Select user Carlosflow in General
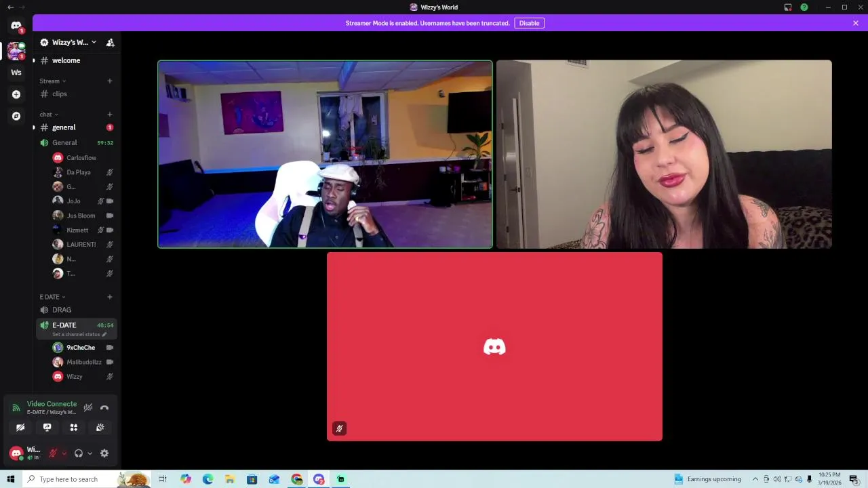This screenshot has width=868, height=488. click(83, 158)
